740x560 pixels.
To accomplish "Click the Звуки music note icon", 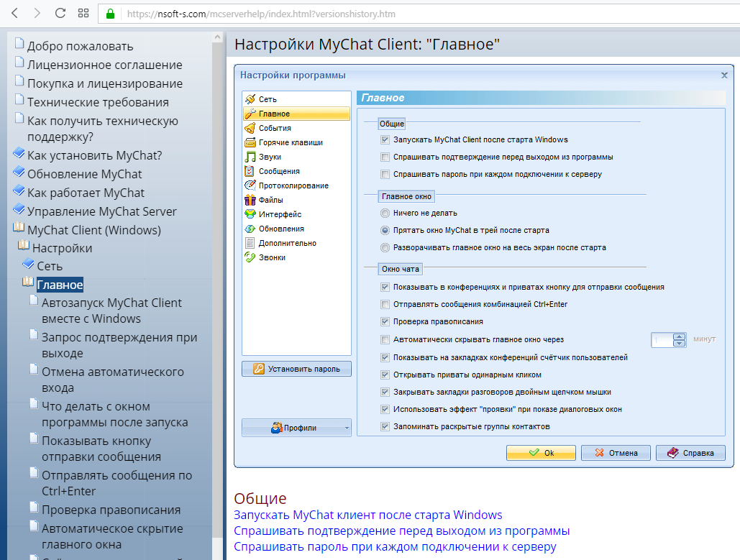I will click(x=250, y=157).
